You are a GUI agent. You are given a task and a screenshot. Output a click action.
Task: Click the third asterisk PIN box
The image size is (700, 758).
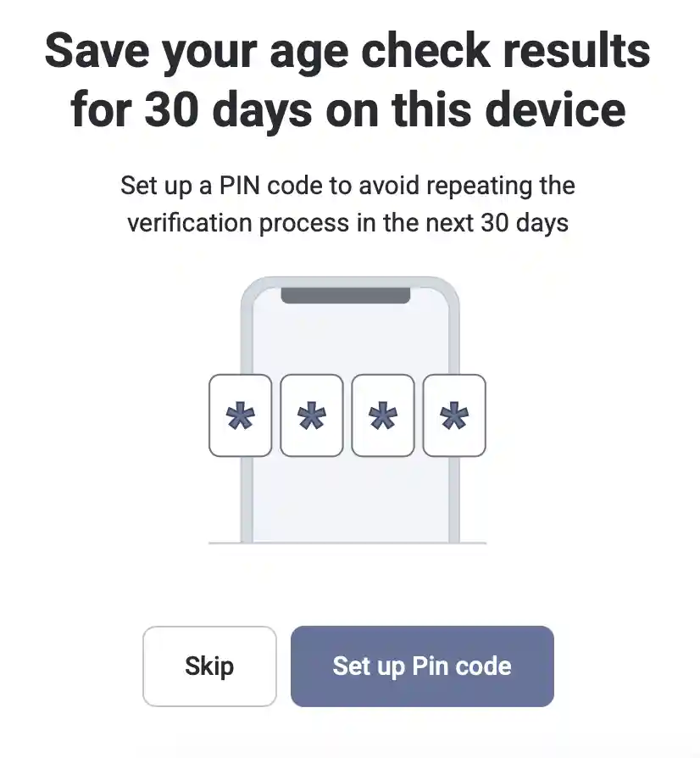tap(382, 415)
